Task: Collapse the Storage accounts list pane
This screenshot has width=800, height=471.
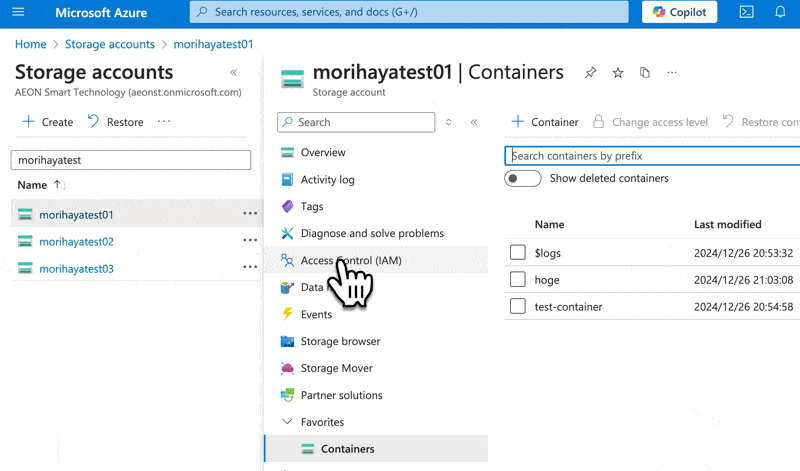Action: (234, 72)
